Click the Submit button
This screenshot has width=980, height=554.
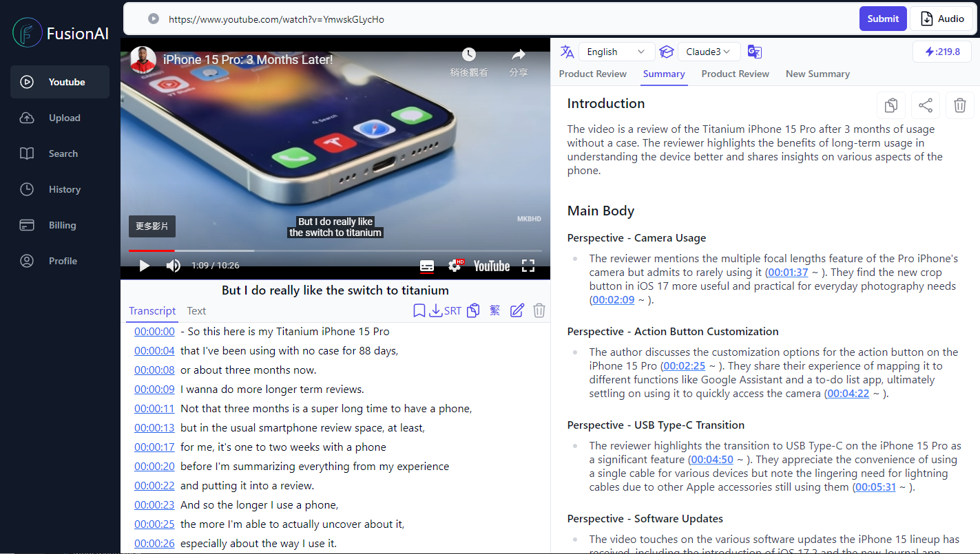[x=883, y=19]
